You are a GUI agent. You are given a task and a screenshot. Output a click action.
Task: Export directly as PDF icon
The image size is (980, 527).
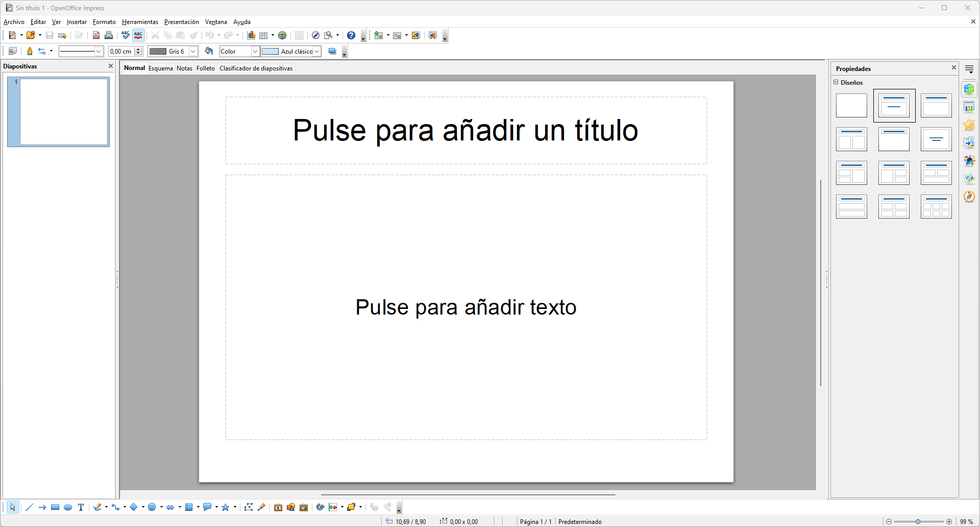point(96,35)
